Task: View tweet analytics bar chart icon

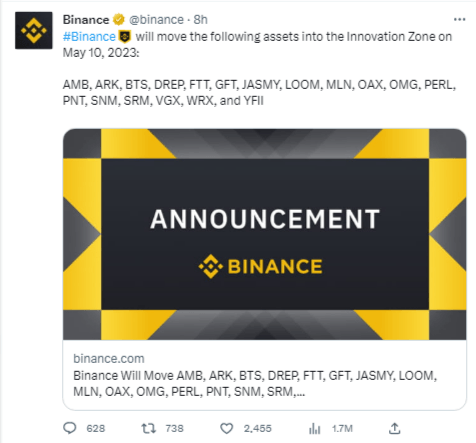Action: click(314, 428)
